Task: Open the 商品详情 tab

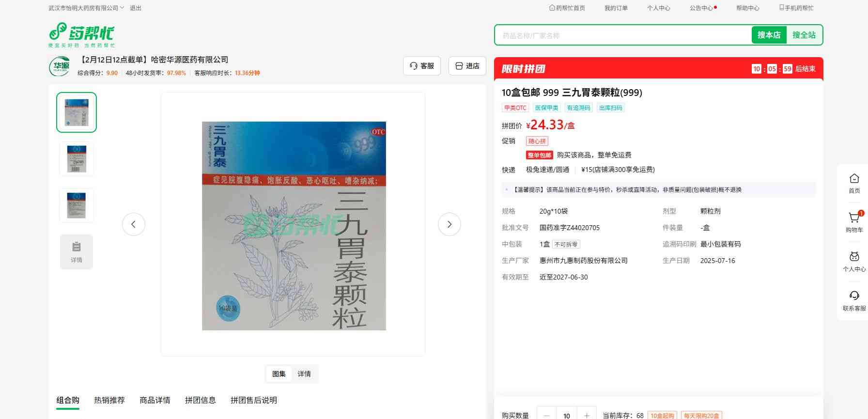Action: point(155,400)
